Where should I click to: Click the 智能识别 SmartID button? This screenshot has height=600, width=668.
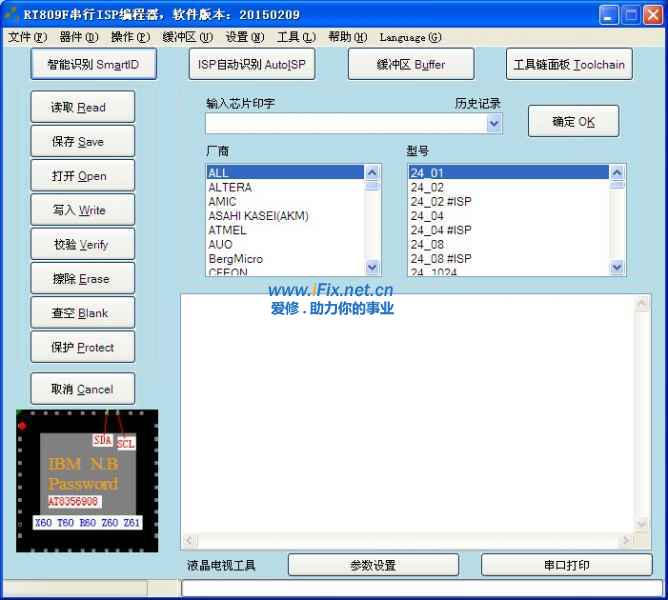point(93,64)
